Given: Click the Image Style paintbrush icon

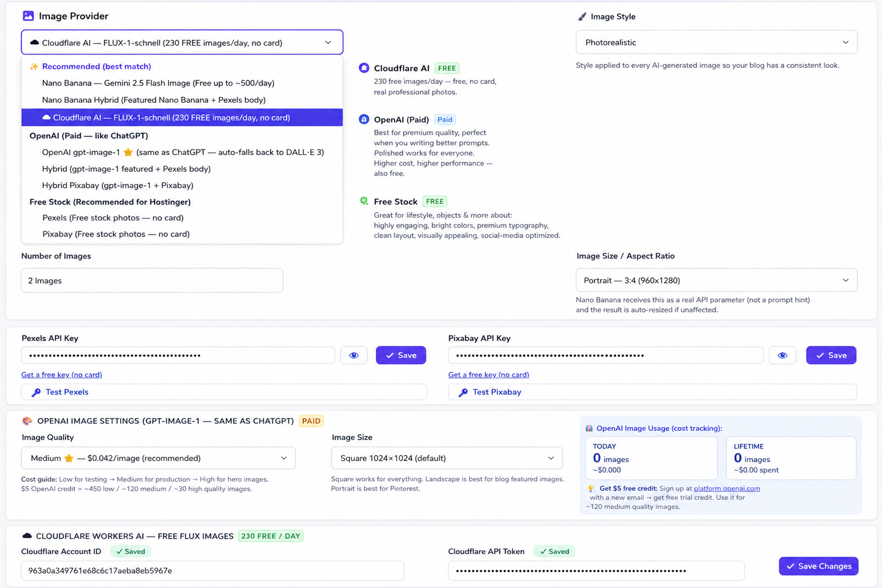Looking at the screenshot, I should [x=582, y=17].
